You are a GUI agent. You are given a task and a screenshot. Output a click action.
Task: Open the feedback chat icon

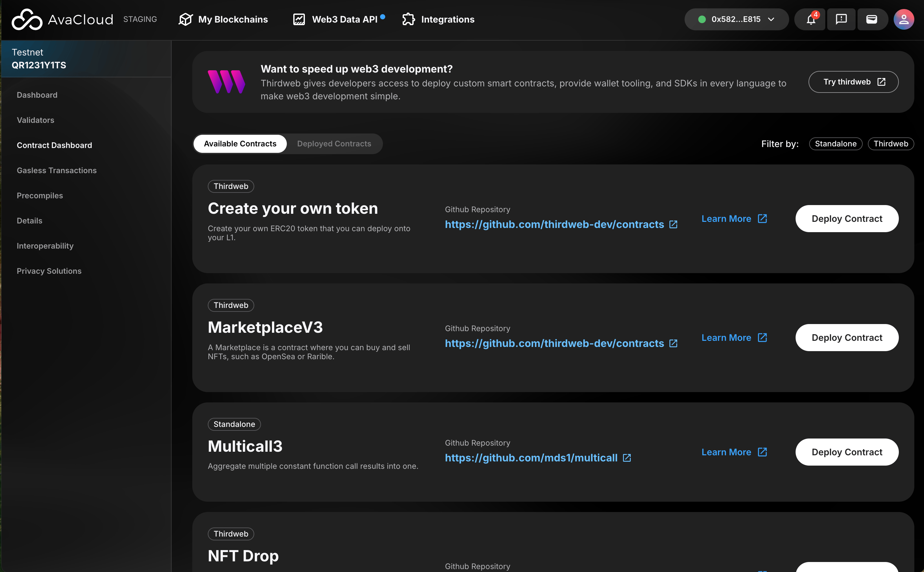[x=841, y=19]
